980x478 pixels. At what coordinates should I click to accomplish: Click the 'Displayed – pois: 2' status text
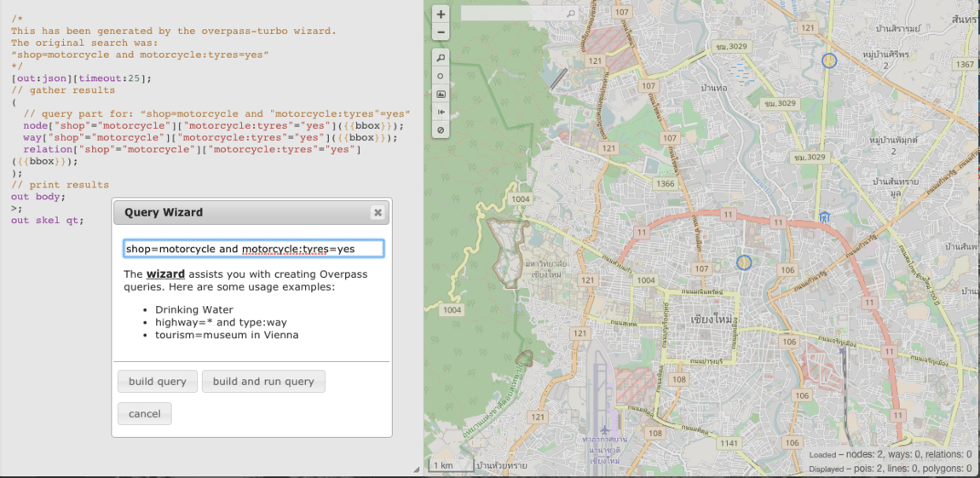(891, 469)
